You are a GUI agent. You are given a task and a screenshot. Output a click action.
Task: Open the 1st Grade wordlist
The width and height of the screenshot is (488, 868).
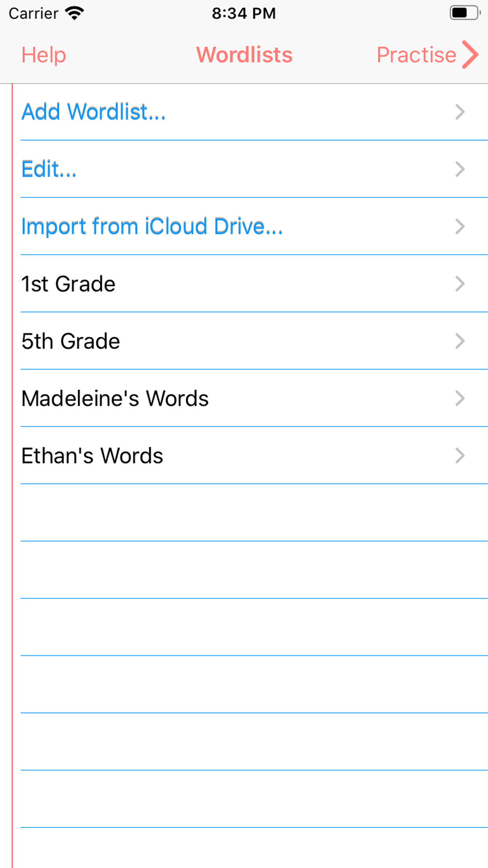pos(254,284)
